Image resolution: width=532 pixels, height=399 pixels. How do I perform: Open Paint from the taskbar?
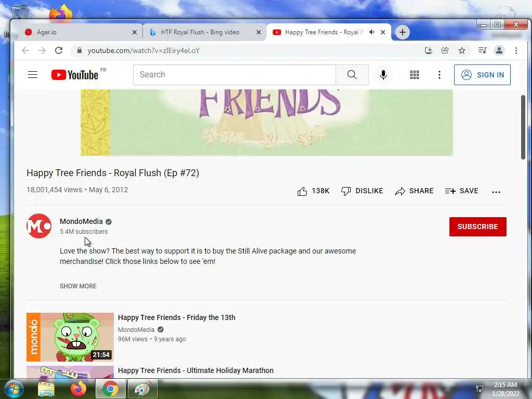coord(143,389)
